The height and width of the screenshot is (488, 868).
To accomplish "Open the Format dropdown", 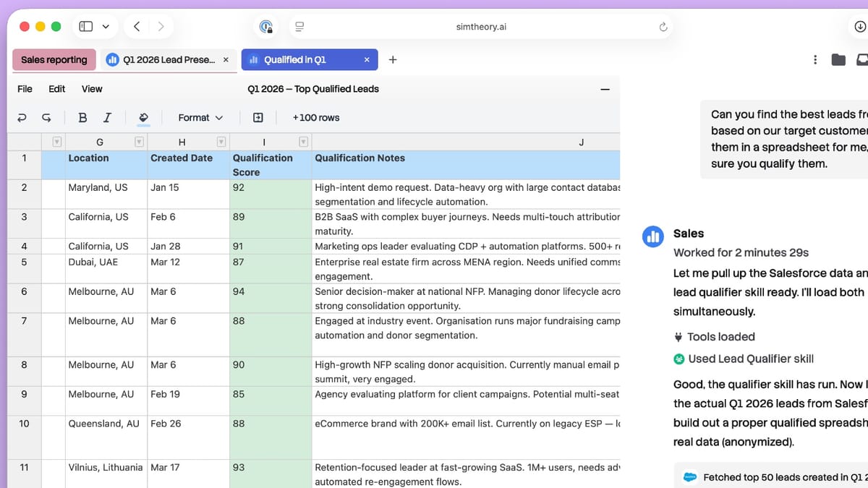I will (x=200, y=118).
